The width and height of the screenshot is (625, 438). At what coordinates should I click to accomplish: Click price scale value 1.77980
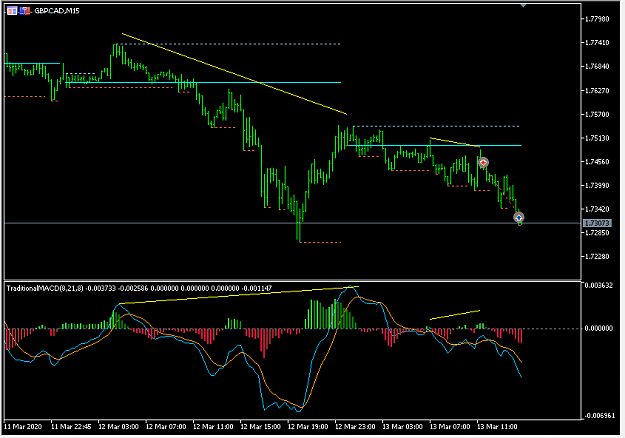tap(597, 19)
